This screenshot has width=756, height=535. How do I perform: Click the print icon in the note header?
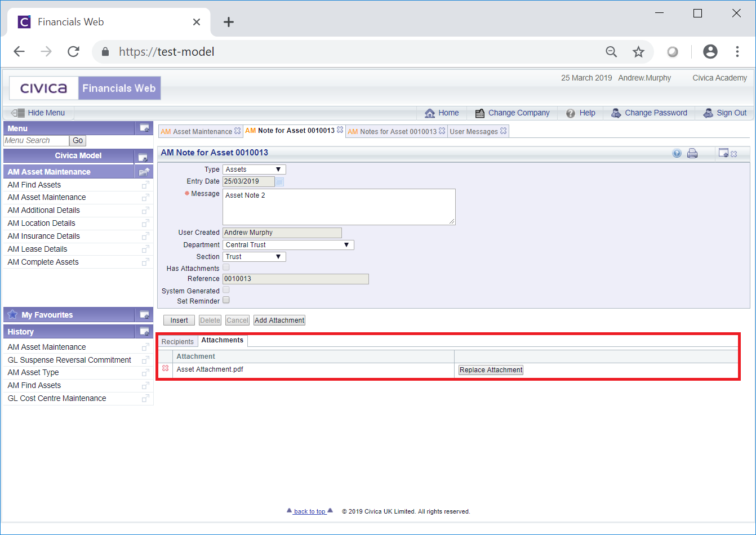pos(692,153)
